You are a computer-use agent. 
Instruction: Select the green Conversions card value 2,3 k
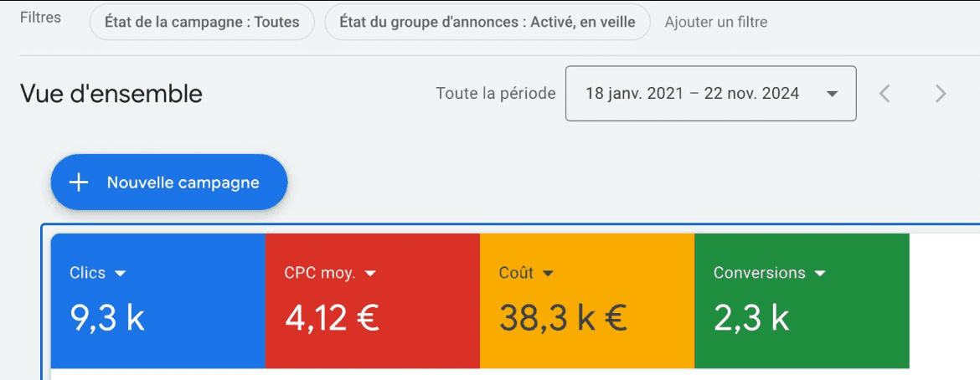750,317
